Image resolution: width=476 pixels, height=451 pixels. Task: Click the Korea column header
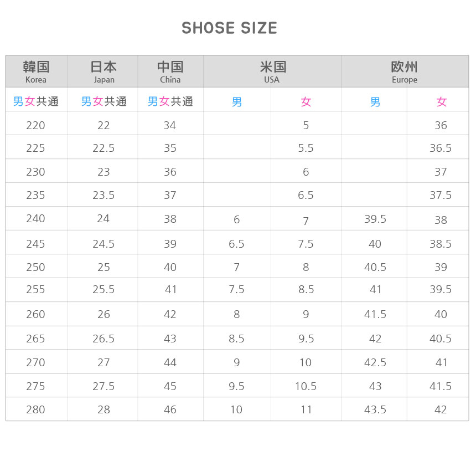click(x=36, y=71)
